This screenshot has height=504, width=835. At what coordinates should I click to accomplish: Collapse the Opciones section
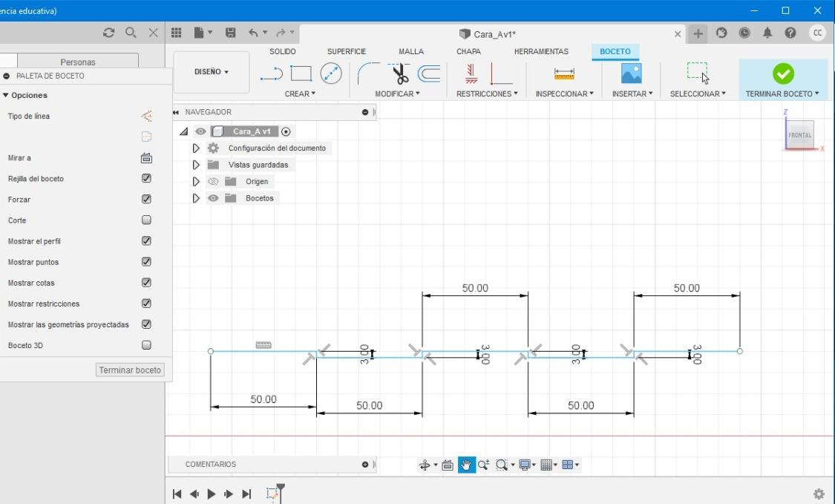coord(5,95)
